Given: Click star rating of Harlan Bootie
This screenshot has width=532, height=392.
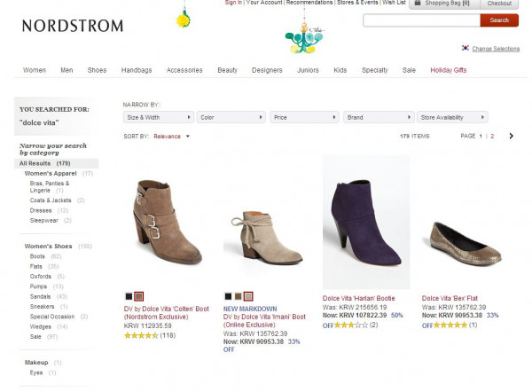Looking at the screenshot, I should click(351, 325).
